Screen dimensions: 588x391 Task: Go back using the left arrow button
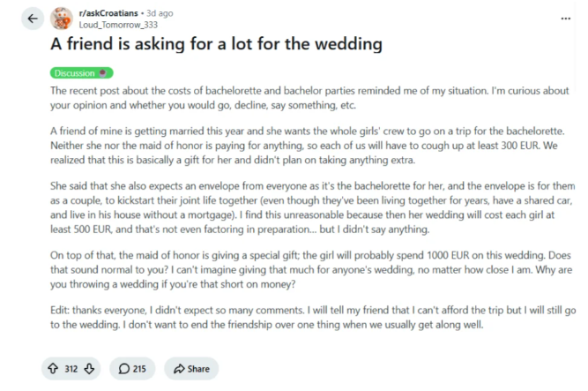pos(33,19)
